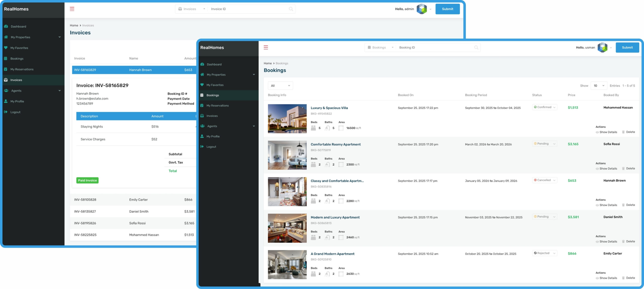Image resolution: width=644 pixels, height=289 pixels.
Task: Click Home breadcrumb in the Bookings window
Action: point(267,63)
